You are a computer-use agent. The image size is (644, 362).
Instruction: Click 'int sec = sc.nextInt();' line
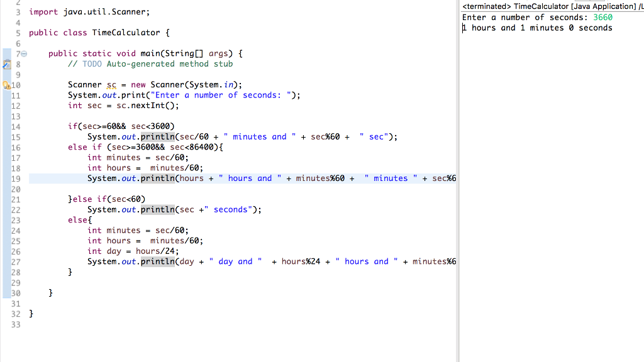123,106
